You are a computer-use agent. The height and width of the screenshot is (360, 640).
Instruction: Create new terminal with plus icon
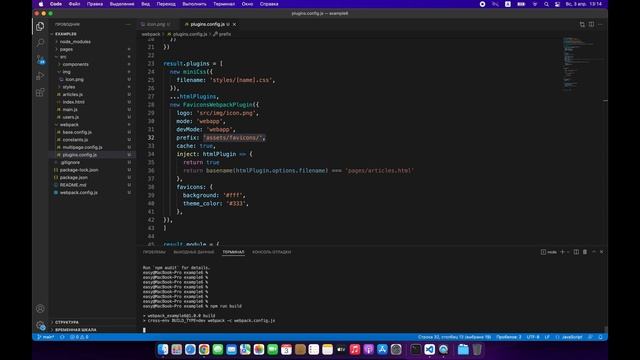[562, 252]
